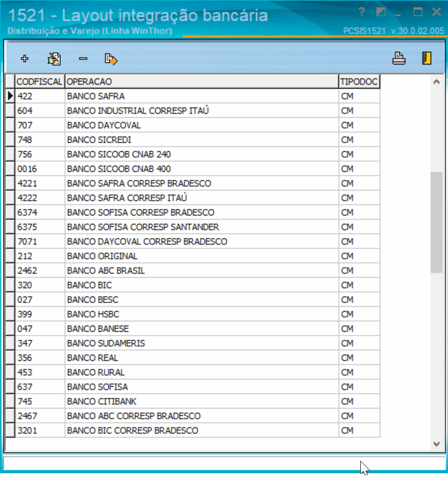The width and height of the screenshot is (448, 477).
Task: Click the TIPODOC column header
Action: (x=359, y=81)
